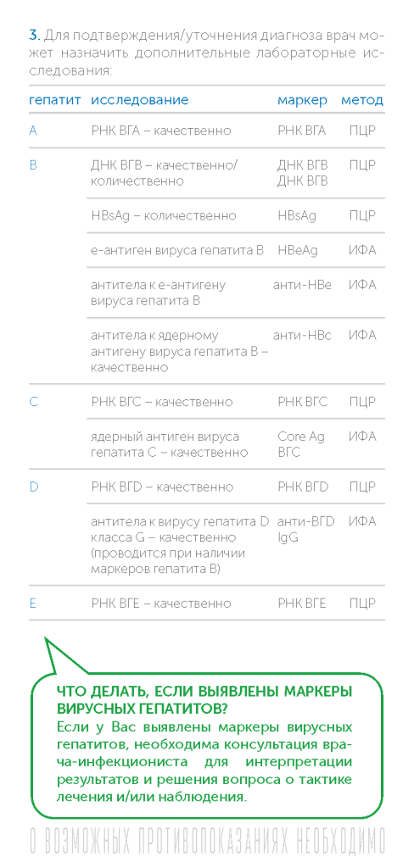This screenshot has height=868, width=414.
Task: Click the "анти-ВГD IgG" marker cell
Action: tap(305, 529)
